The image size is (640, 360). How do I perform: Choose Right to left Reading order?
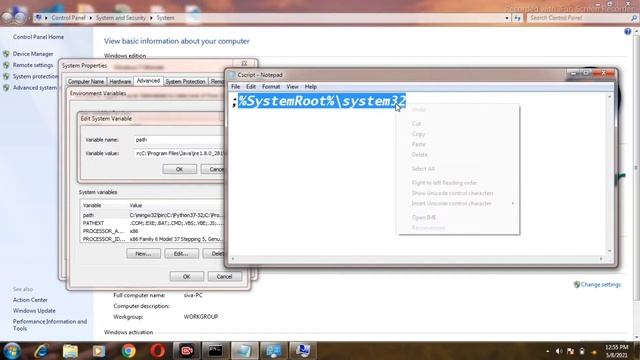click(458, 183)
